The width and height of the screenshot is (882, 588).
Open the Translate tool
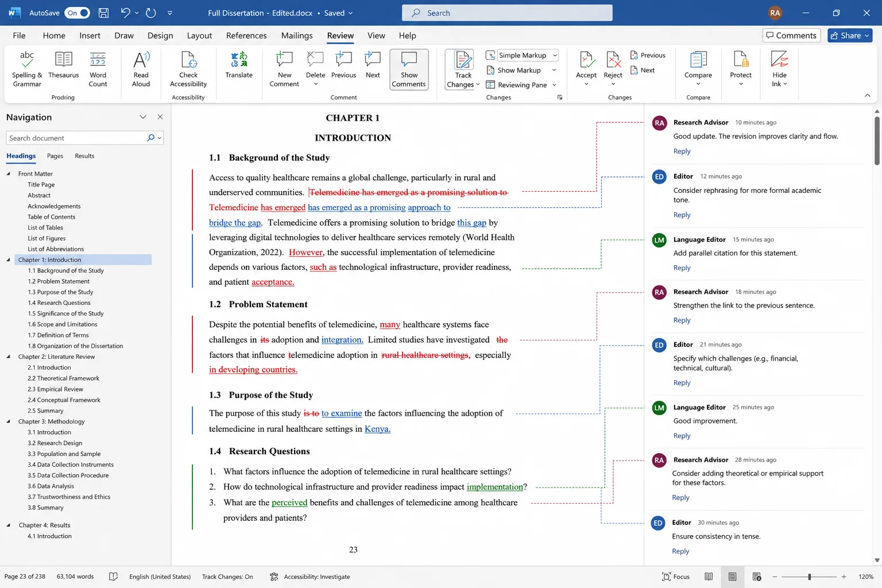click(x=239, y=65)
